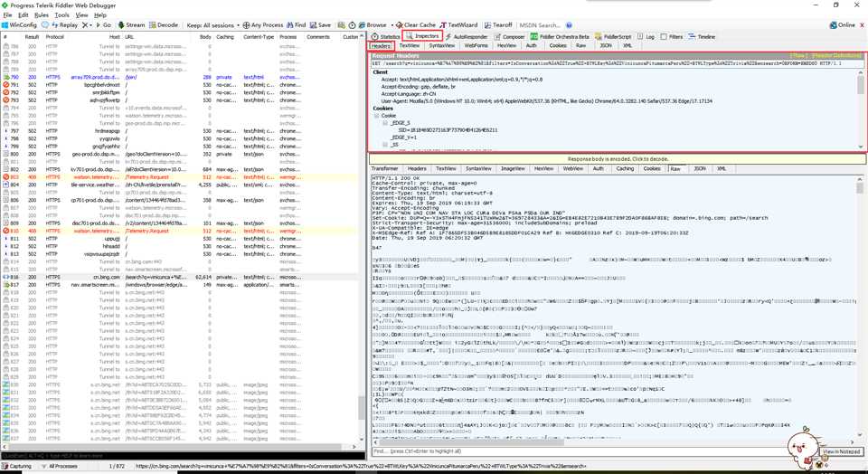Image resolution: width=868 pixels, height=474 pixels.
Task: Open the View menu
Action: [81, 15]
